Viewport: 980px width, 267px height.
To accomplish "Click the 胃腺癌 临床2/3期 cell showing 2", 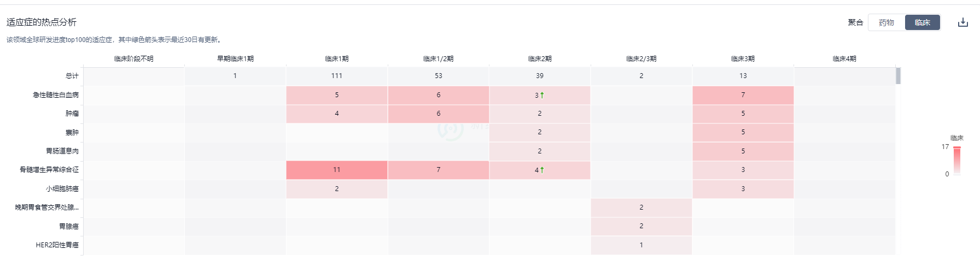I will coord(641,226).
